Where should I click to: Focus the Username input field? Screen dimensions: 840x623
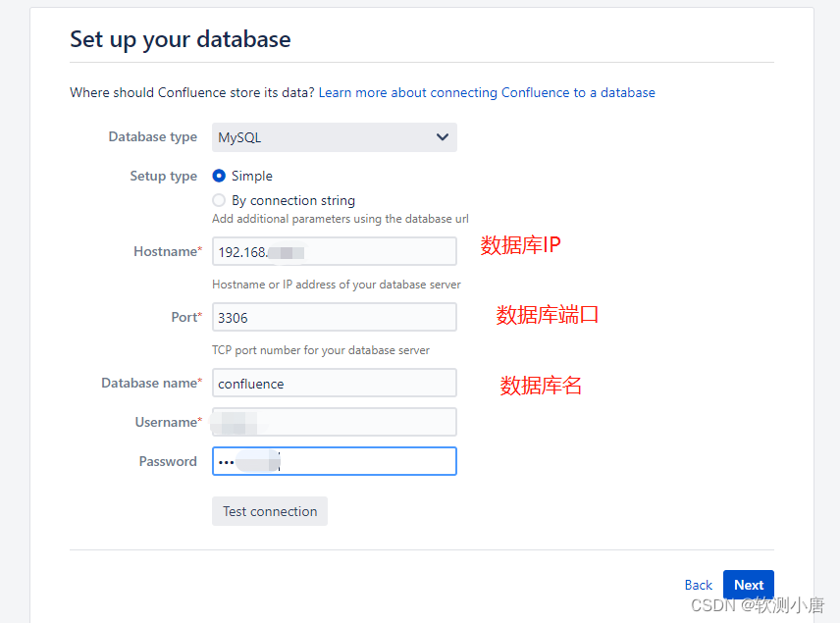(x=335, y=422)
